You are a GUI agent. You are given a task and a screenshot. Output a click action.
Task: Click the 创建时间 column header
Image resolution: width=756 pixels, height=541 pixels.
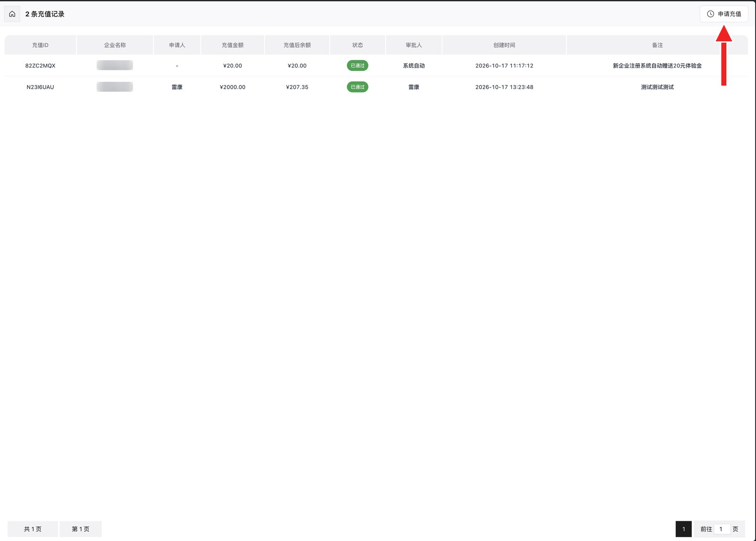click(x=504, y=45)
